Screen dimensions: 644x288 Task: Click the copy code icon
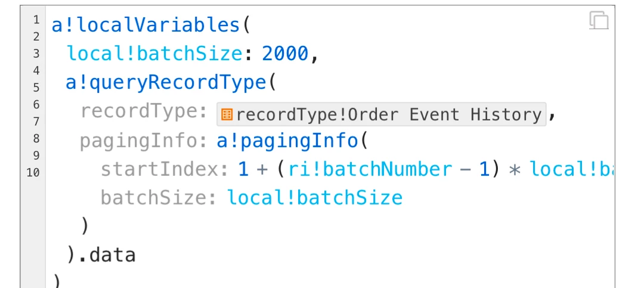tap(599, 20)
